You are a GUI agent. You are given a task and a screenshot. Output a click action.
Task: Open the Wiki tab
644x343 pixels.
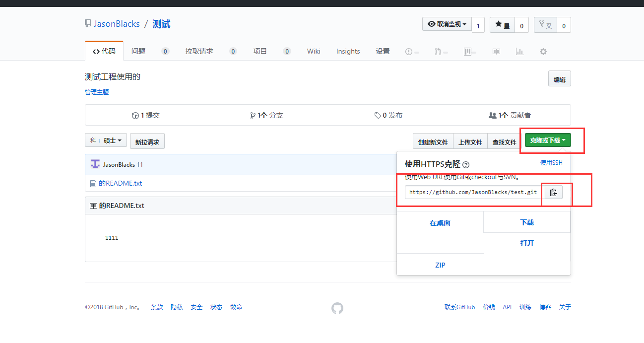[x=314, y=51]
